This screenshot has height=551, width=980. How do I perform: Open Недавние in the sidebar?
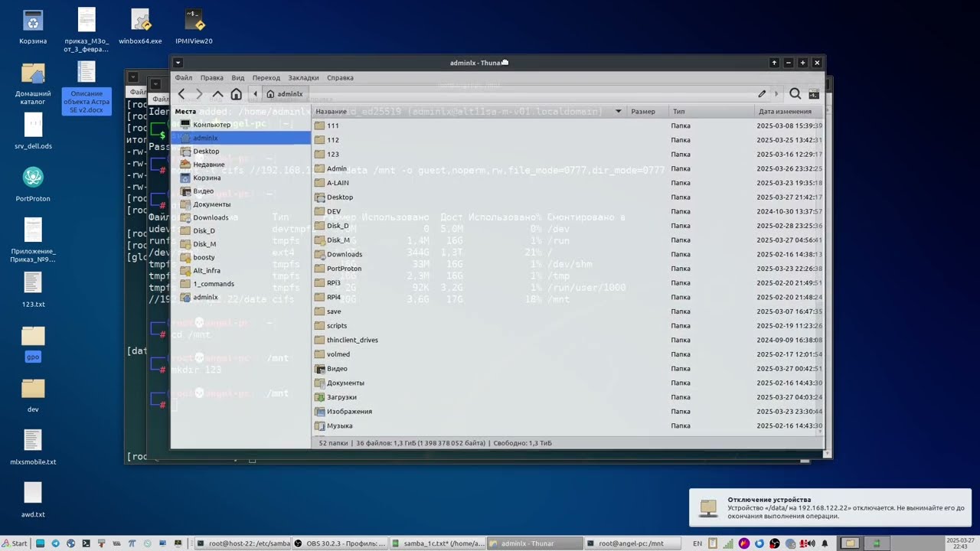240,165
